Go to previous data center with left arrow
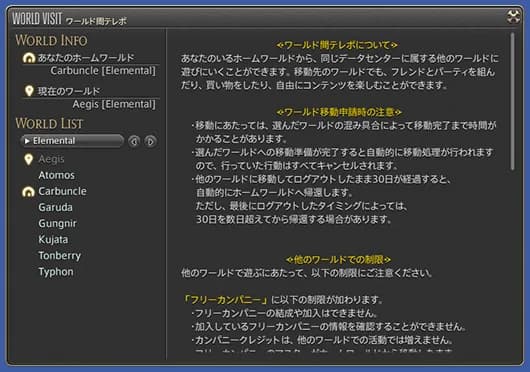The width and height of the screenshot is (530, 372). (134, 141)
